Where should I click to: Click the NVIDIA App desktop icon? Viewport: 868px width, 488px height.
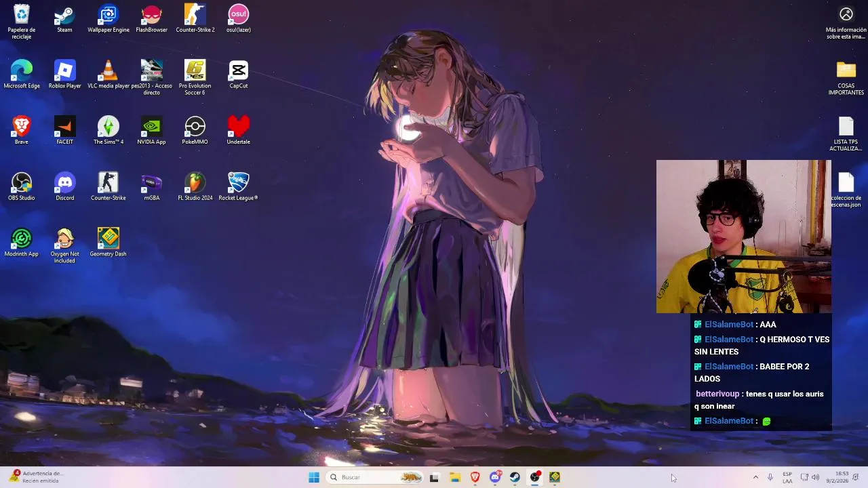pyautogui.click(x=151, y=130)
